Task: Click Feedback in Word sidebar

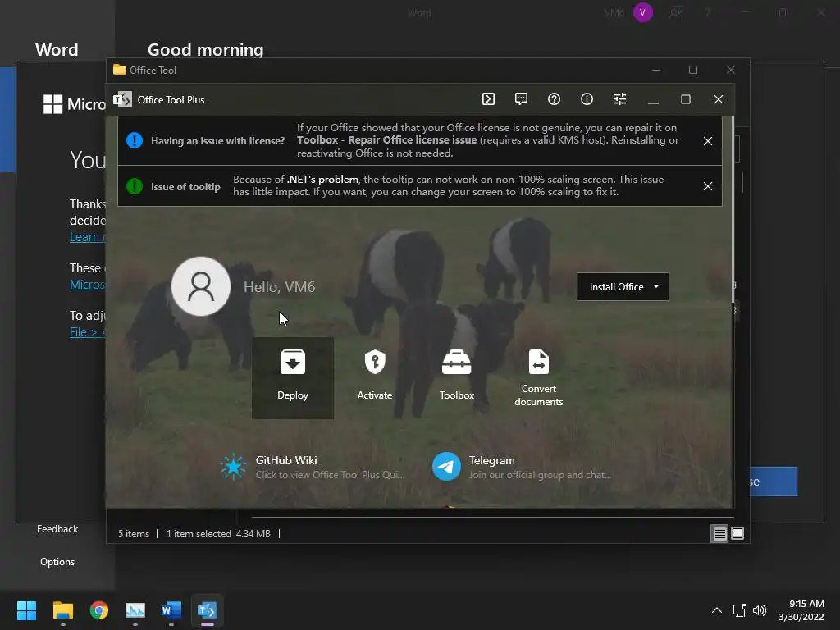Action: click(x=57, y=529)
